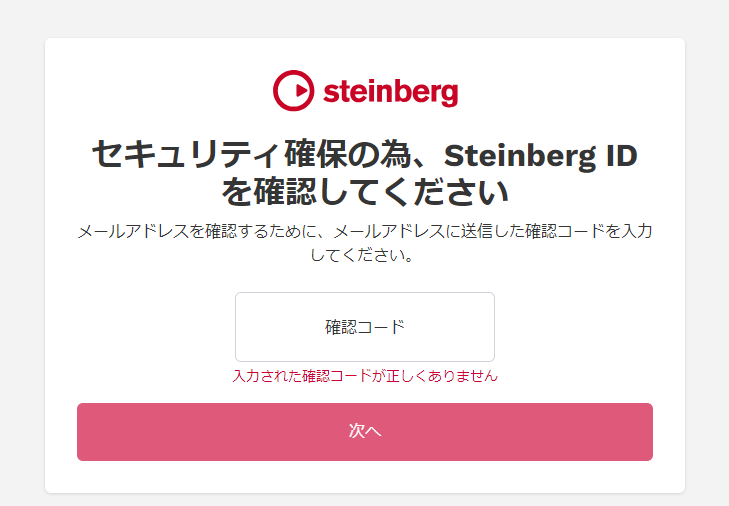The image size is (729, 506).
Task: Click the word セキュリティ in the heading
Action: coord(187,155)
